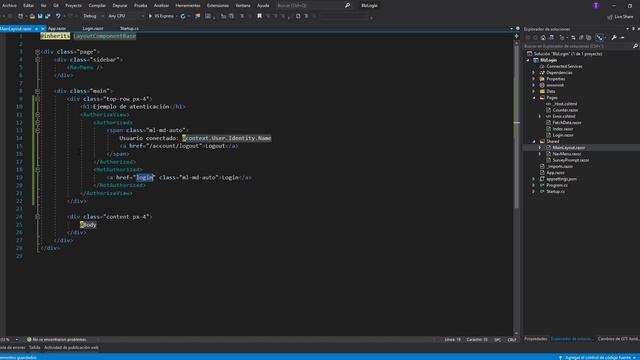Open FetchData.razor in Solution Explorer
This screenshot has height=360, width=640.
pos(567,122)
